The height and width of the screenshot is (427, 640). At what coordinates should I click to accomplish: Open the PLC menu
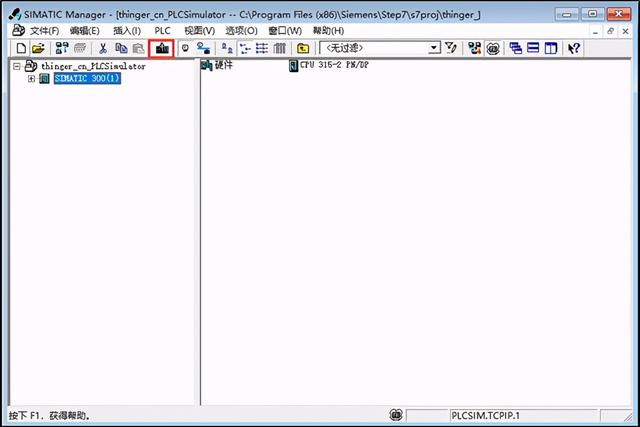coord(163,31)
